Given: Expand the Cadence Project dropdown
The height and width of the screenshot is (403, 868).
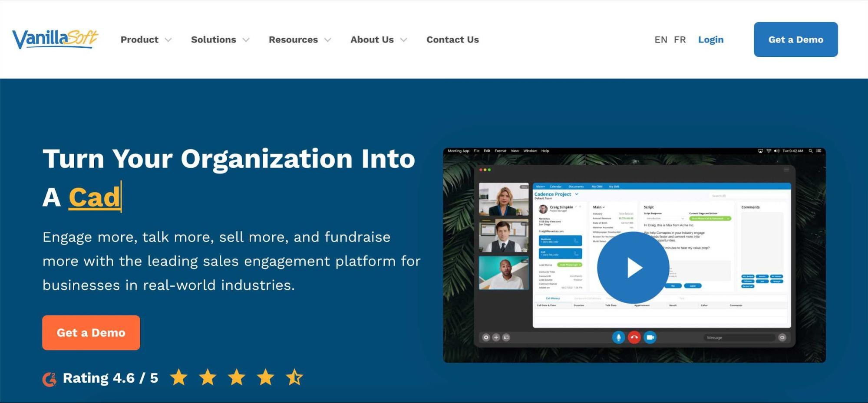Looking at the screenshot, I should 576,194.
